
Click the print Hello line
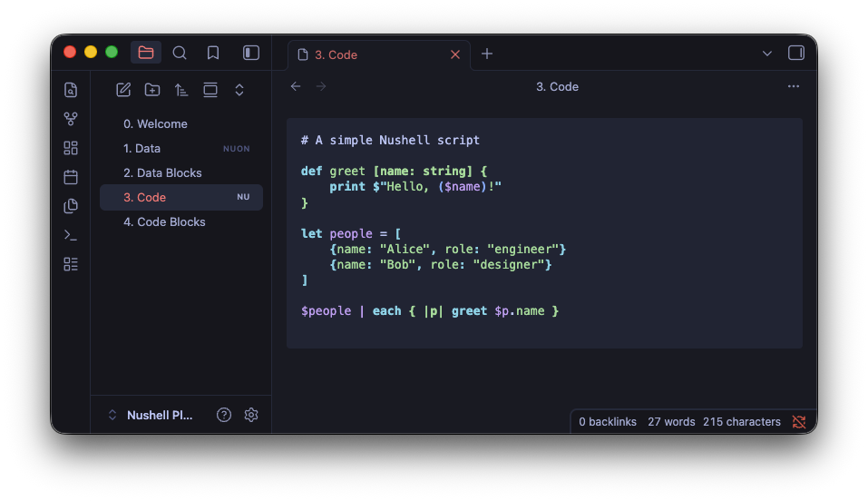pyautogui.click(x=415, y=187)
